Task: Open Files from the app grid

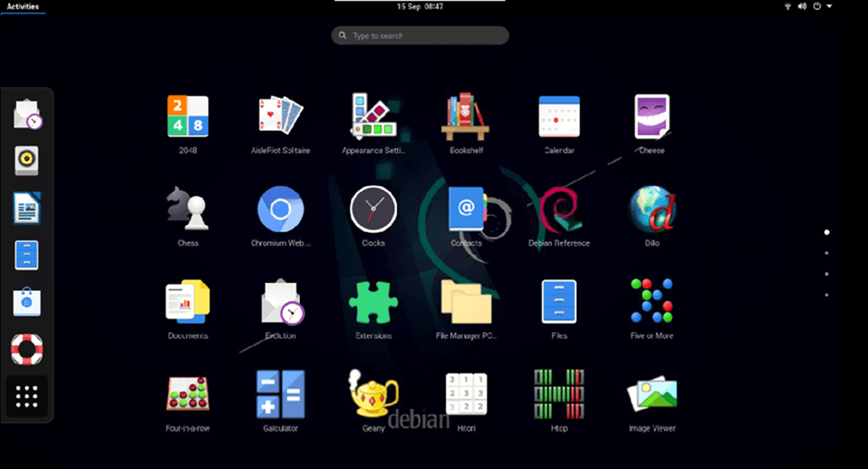Action: coord(559,302)
